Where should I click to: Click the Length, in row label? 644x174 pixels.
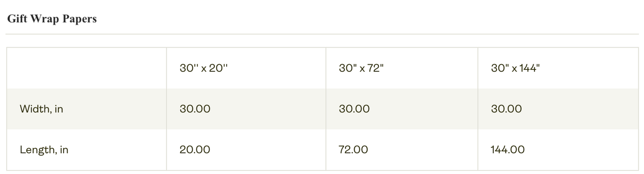click(x=44, y=150)
